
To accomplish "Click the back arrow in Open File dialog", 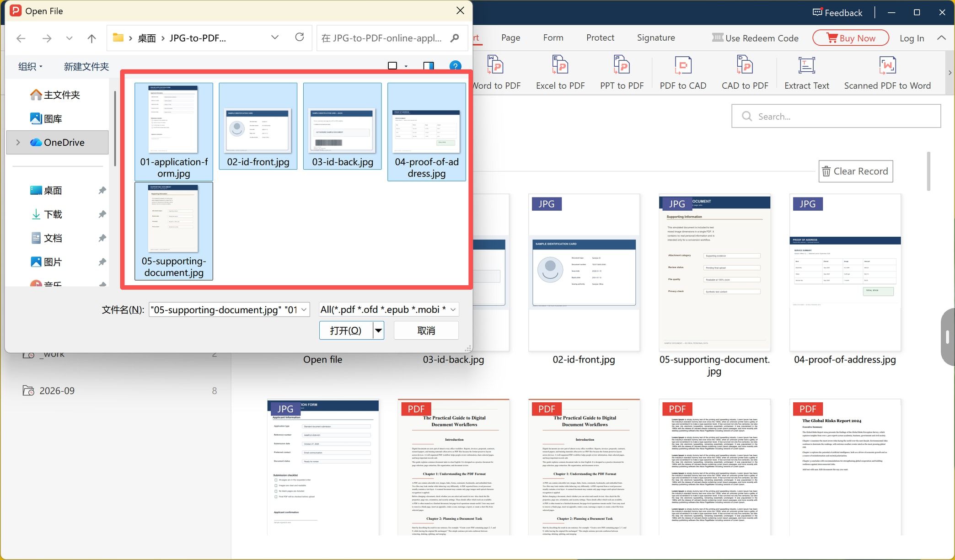I will [21, 38].
